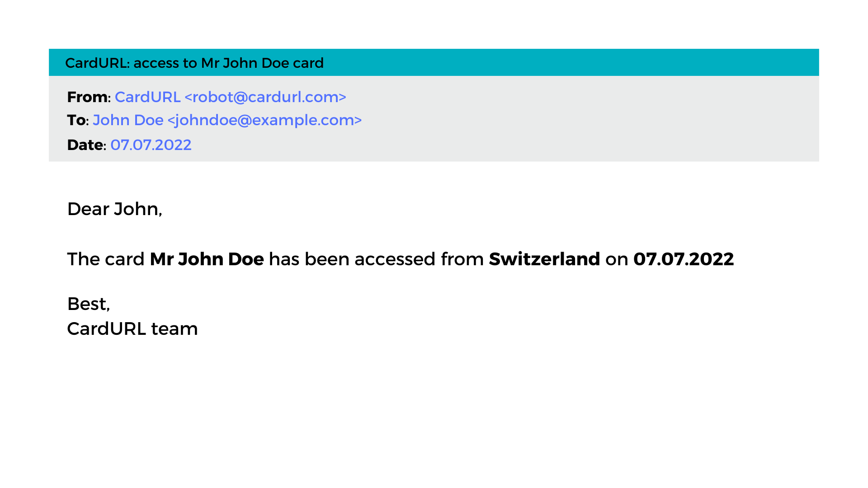Click the bold From label
The height and width of the screenshot is (488, 868).
87,97
